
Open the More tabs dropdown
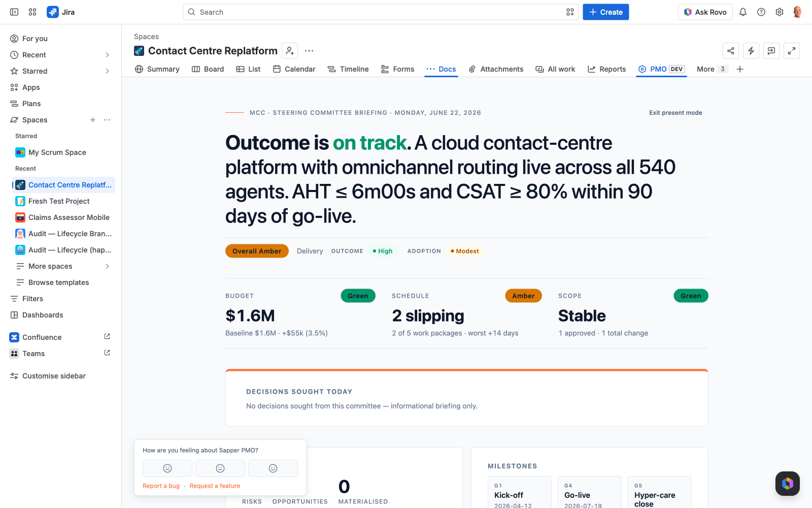coord(712,69)
